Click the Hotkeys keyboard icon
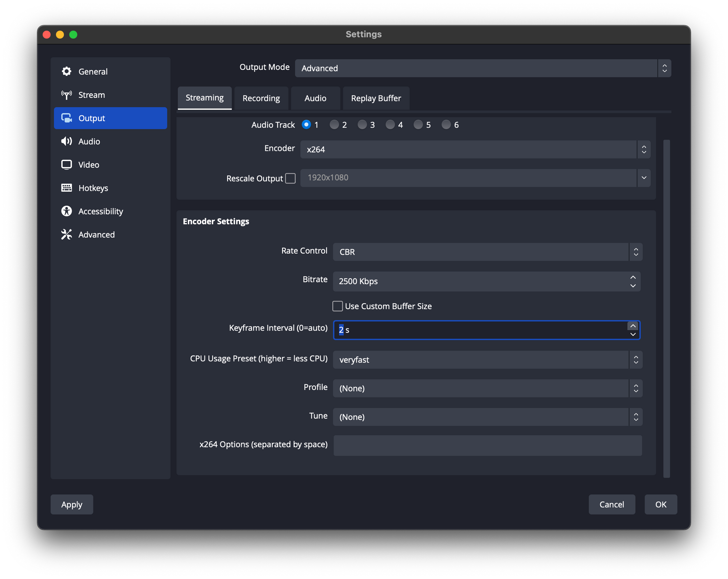Viewport: 728px width, 579px height. (67, 188)
